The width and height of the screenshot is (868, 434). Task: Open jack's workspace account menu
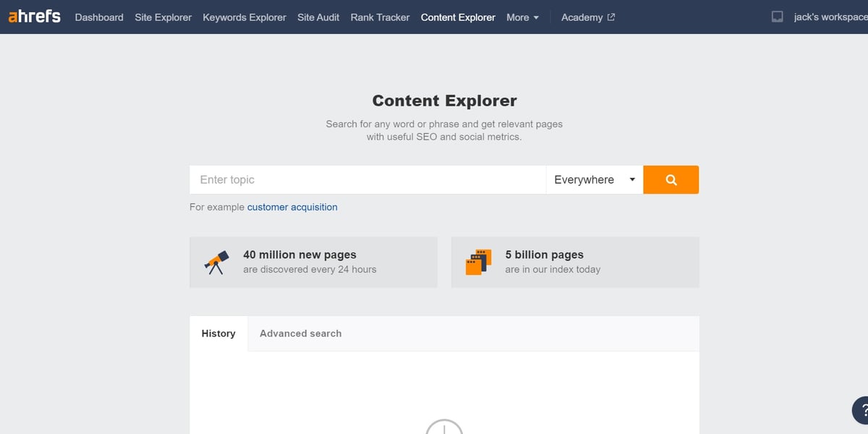830,17
